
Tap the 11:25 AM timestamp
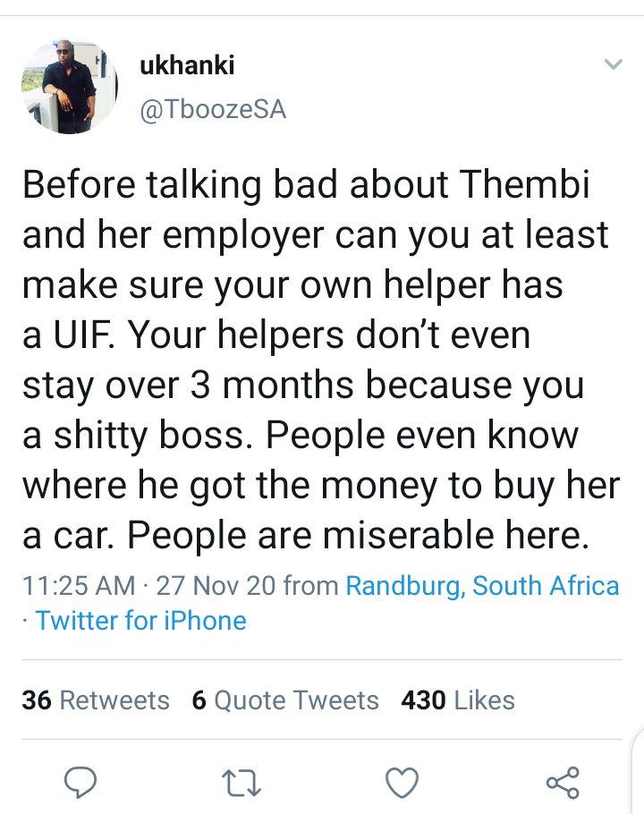[79, 586]
